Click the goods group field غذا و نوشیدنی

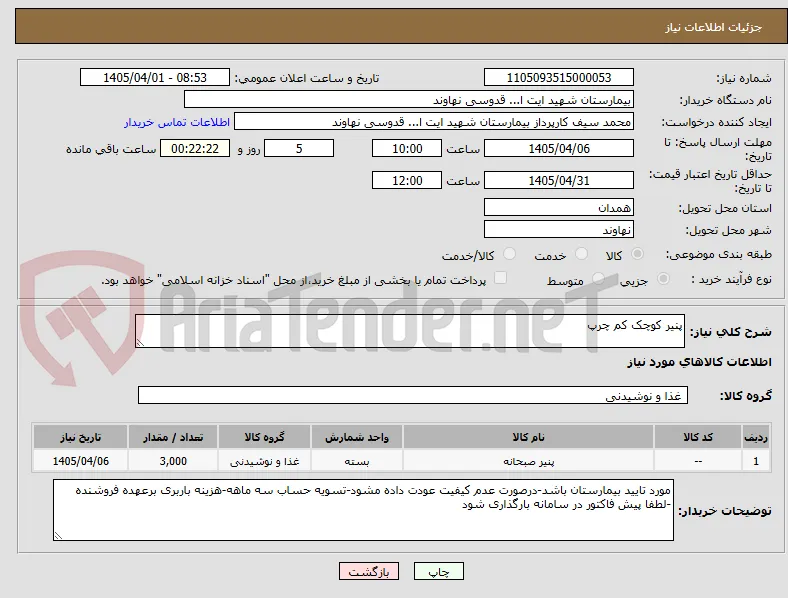tap(413, 395)
